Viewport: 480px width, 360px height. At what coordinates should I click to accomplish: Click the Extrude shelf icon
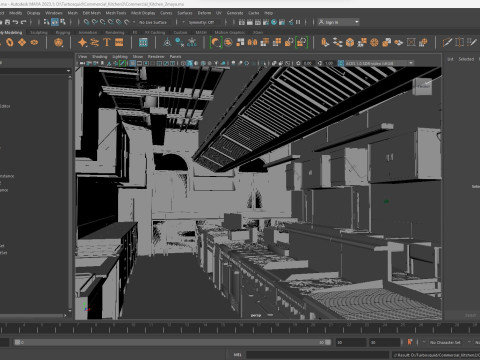[x=325, y=42]
